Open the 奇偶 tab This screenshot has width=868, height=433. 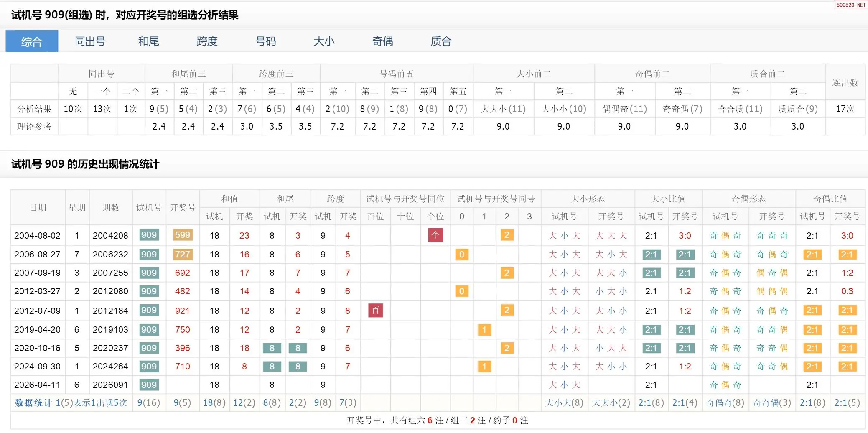click(382, 41)
